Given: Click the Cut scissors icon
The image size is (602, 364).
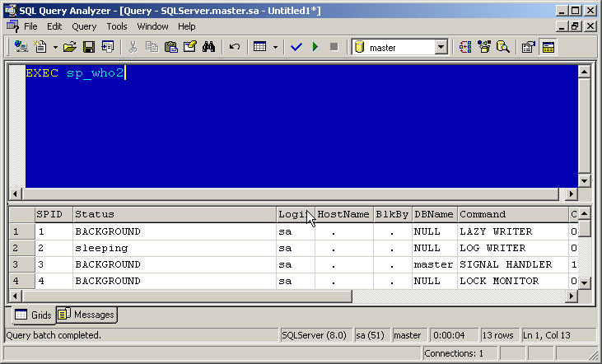Looking at the screenshot, I should (133, 47).
